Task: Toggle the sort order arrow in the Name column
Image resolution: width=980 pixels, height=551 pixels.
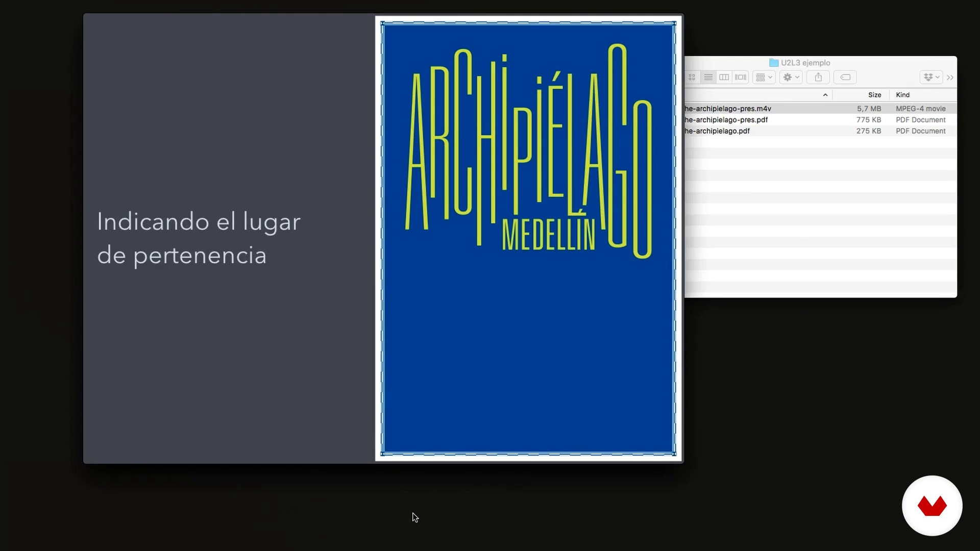Action: (825, 95)
